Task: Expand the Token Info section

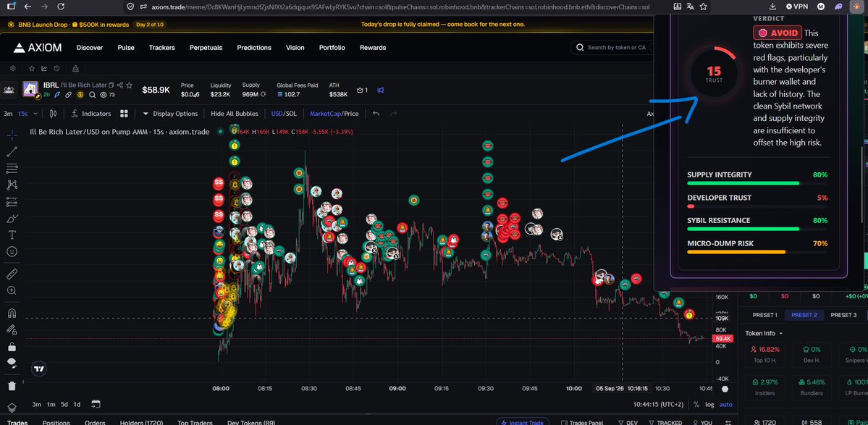Action: tap(764, 333)
